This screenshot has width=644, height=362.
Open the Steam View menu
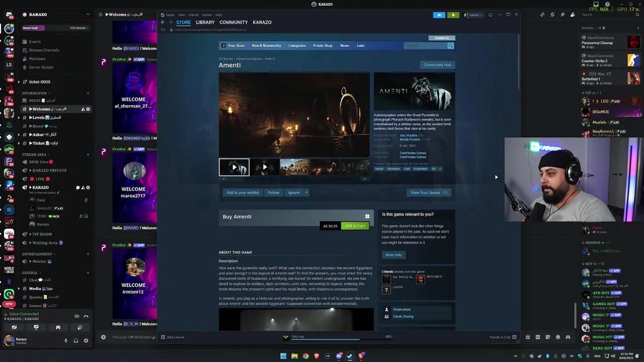point(182,15)
